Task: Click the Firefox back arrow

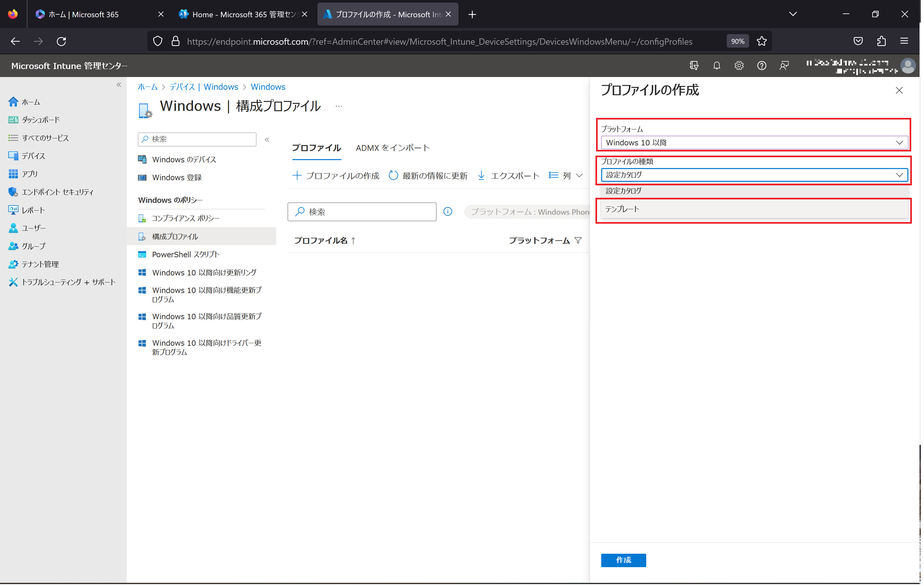Action: coord(15,42)
